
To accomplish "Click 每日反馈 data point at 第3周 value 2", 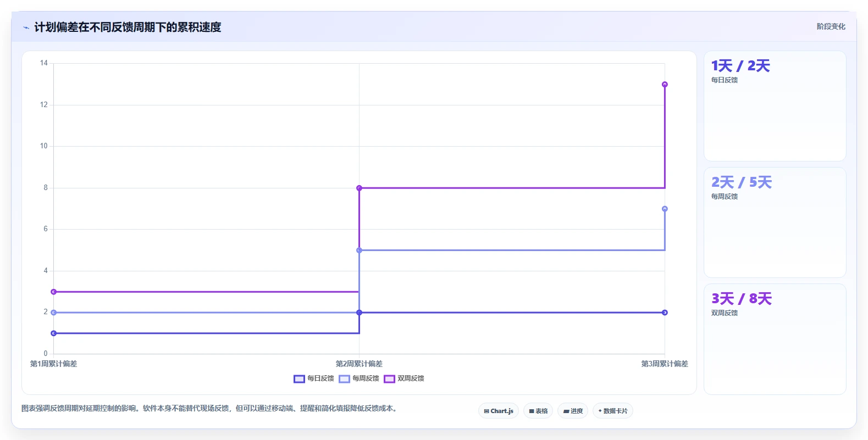I will click(665, 313).
